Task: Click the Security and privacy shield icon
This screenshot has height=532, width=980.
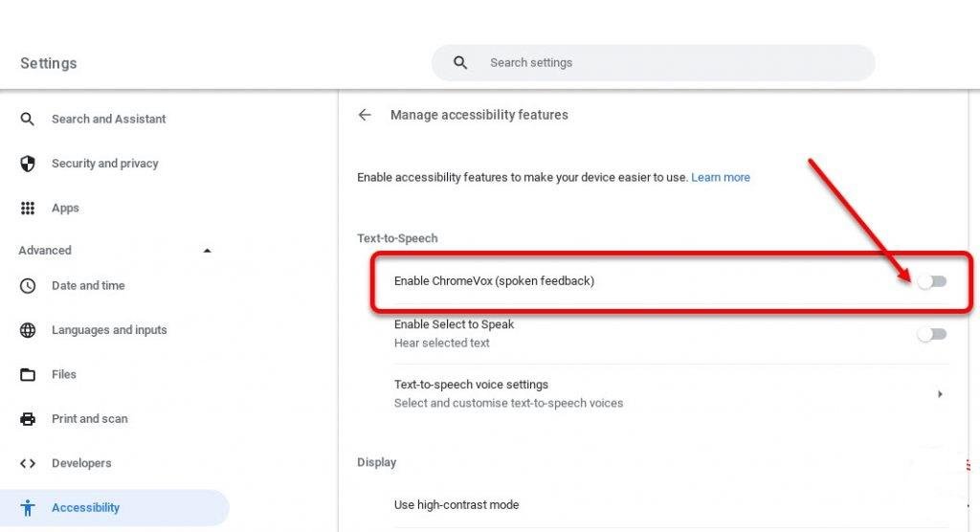Action: tap(28, 164)
